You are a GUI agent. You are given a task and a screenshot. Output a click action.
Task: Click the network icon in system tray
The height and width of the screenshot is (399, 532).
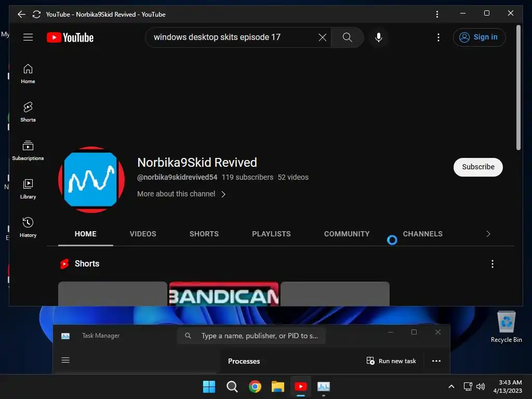tap(468, 387)
